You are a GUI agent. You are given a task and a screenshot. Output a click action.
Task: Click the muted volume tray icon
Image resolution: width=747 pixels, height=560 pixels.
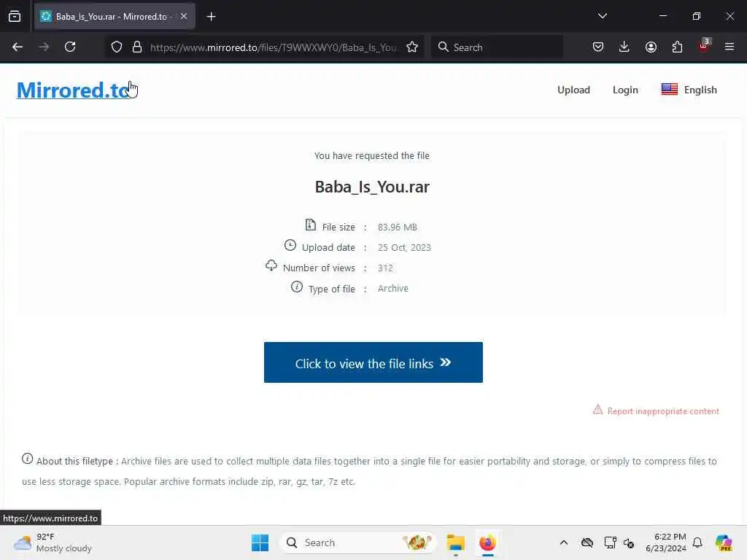click(629, 542)
